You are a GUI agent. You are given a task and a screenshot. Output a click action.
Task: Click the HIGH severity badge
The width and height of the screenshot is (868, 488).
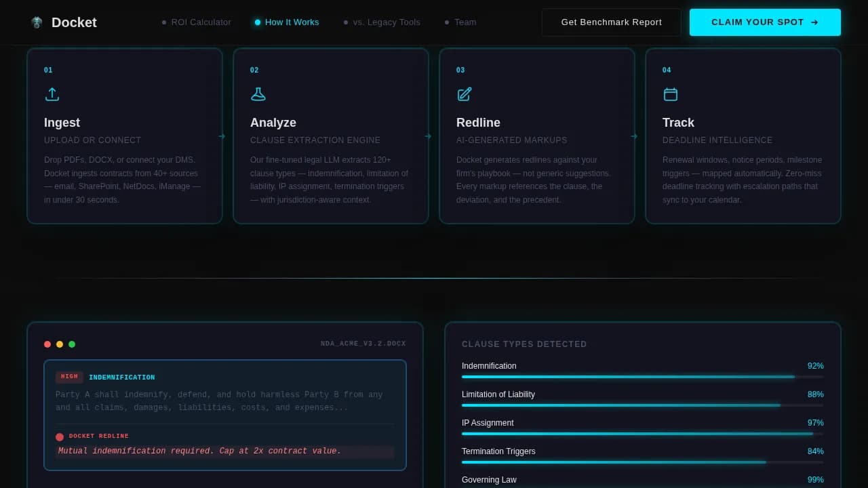pos(69,377)
